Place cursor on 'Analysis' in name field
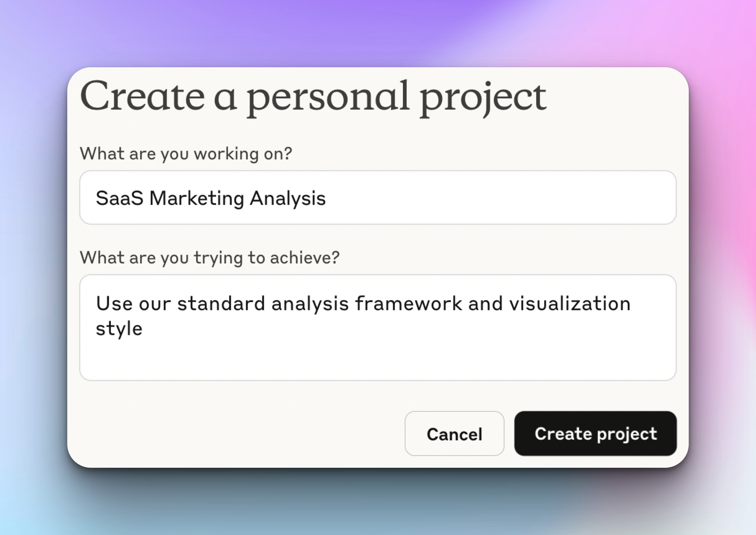 coord(287,198)
